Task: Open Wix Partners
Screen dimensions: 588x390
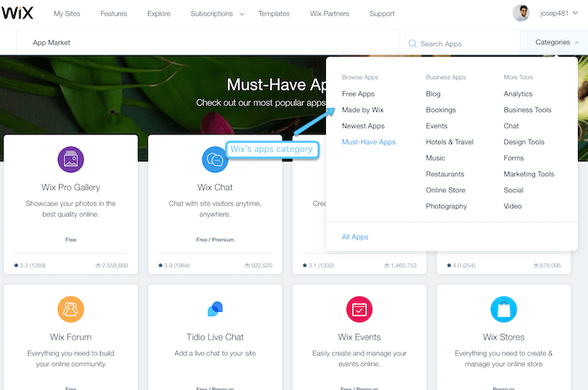Action: click(x=329, y=13)
